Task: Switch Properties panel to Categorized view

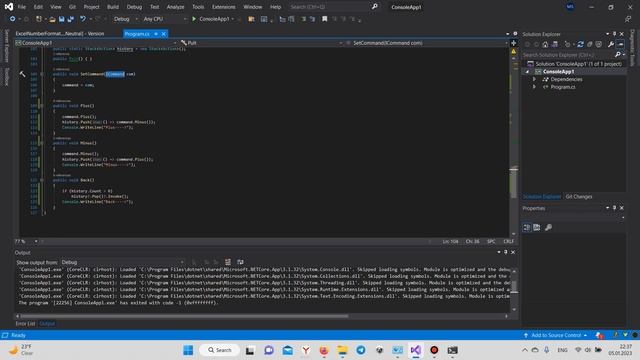Action: point(527,227)
